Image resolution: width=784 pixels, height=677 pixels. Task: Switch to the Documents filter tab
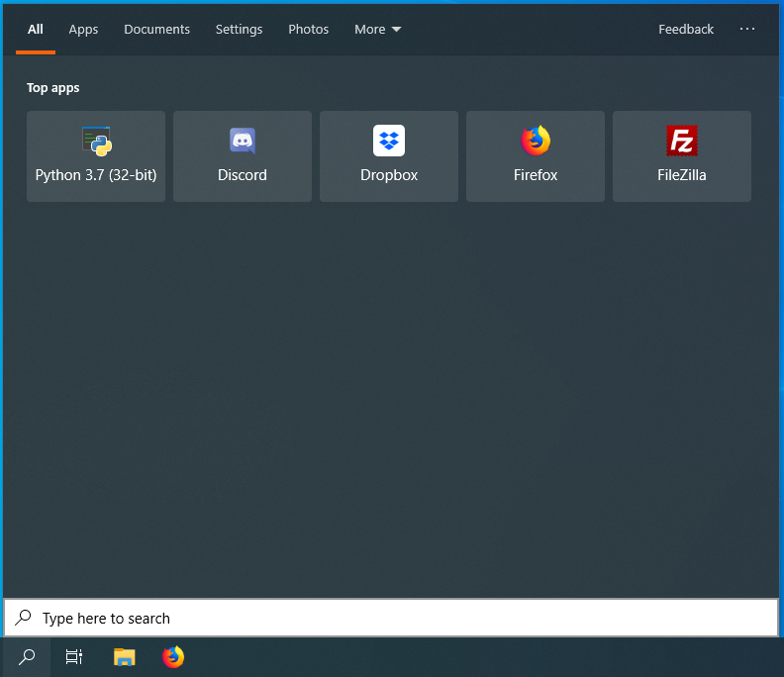click(157, 30)
